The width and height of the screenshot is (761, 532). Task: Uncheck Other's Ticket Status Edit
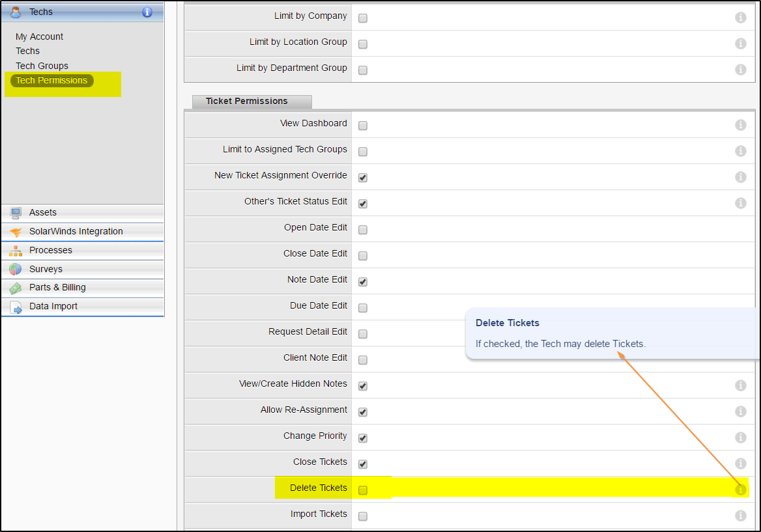point(362,204)
